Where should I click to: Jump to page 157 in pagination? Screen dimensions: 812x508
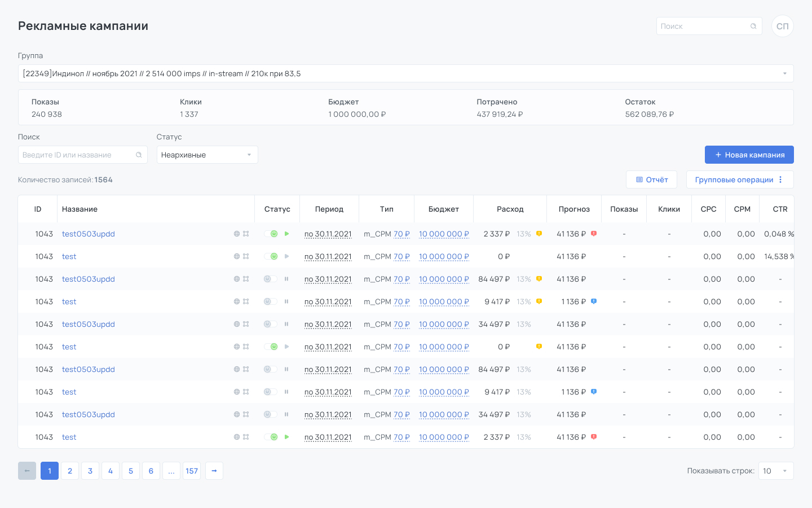(x=192, y=471)
